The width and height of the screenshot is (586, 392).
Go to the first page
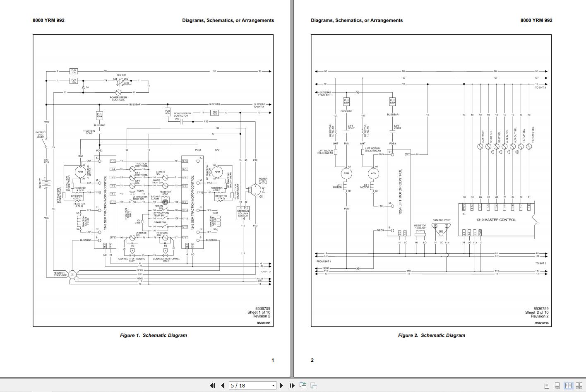(x=213, y=385)
